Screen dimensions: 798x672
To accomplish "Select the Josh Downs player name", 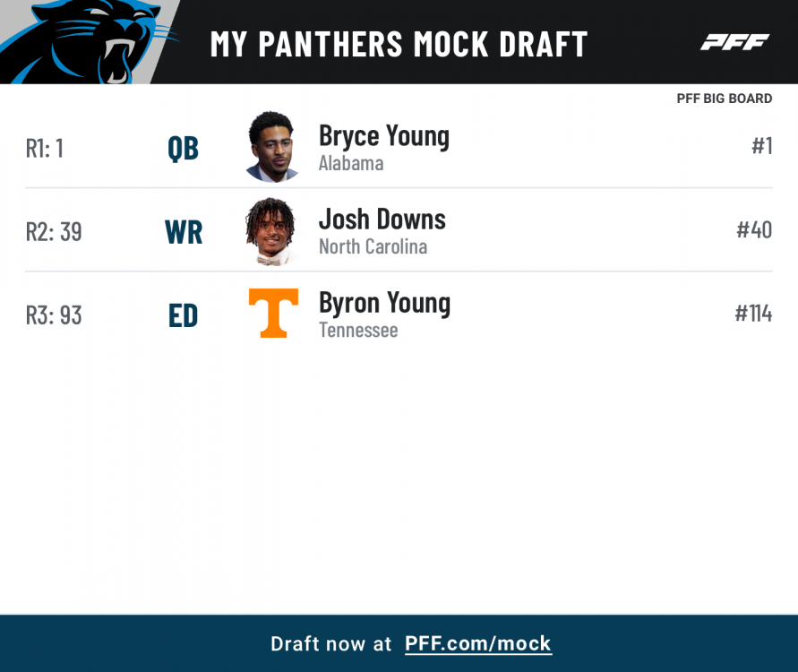I will pos(382,220).
